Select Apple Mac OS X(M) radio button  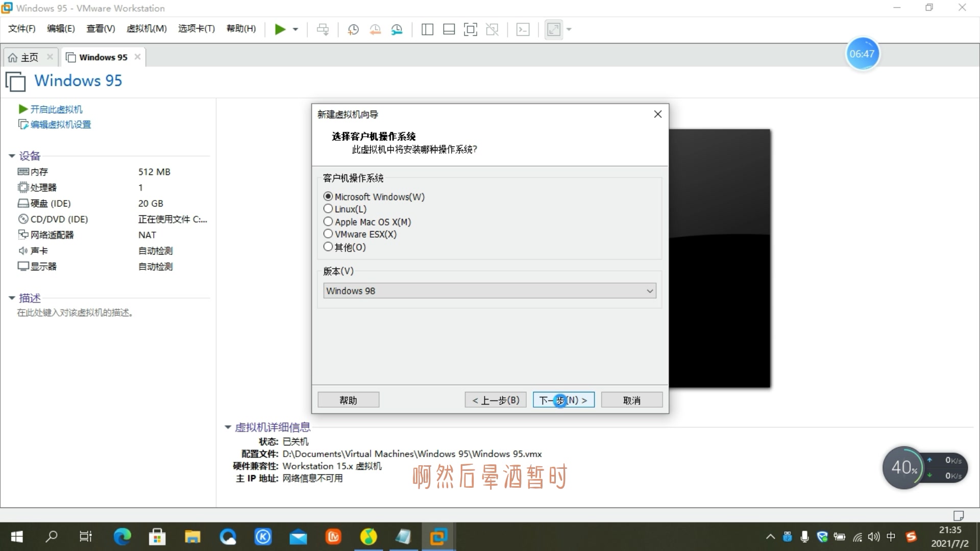328,221
